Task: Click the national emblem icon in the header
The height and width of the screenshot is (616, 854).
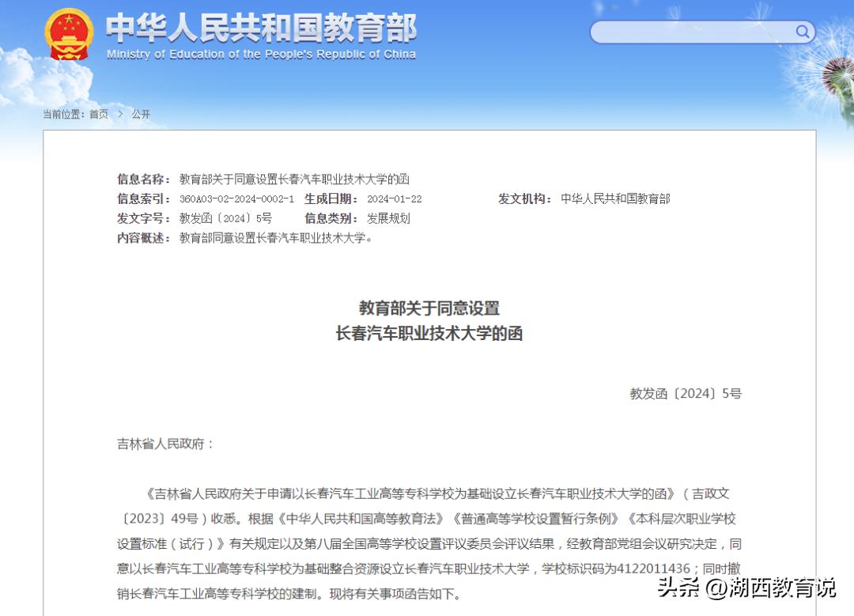Action: pyautogui.click(x=70, y=34)
